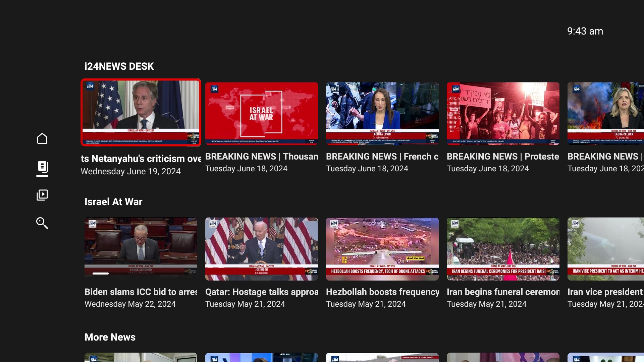Click 'Qatar: Hostage talks' video title
The image size is (644, 362).
[262, 292]
